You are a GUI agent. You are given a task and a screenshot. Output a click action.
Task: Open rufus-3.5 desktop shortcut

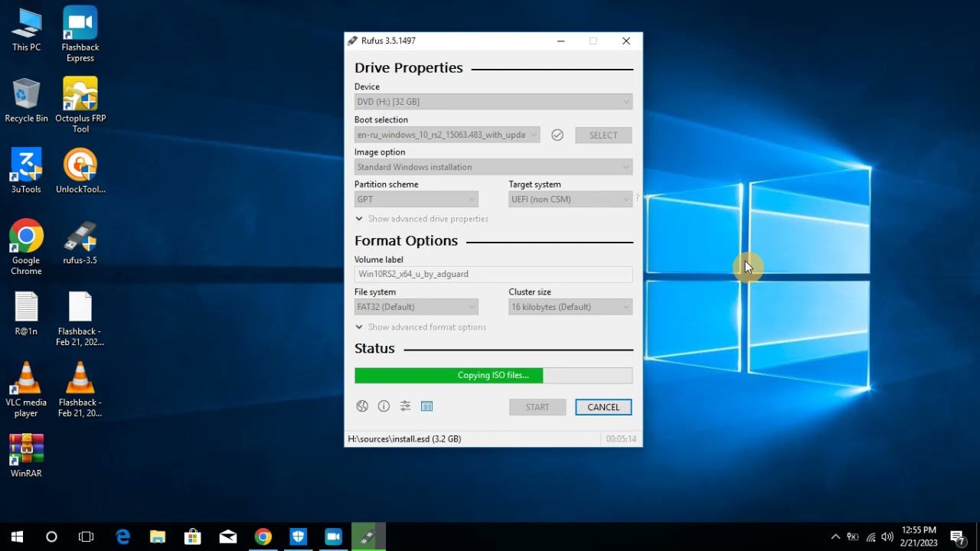tap(80, 243)
